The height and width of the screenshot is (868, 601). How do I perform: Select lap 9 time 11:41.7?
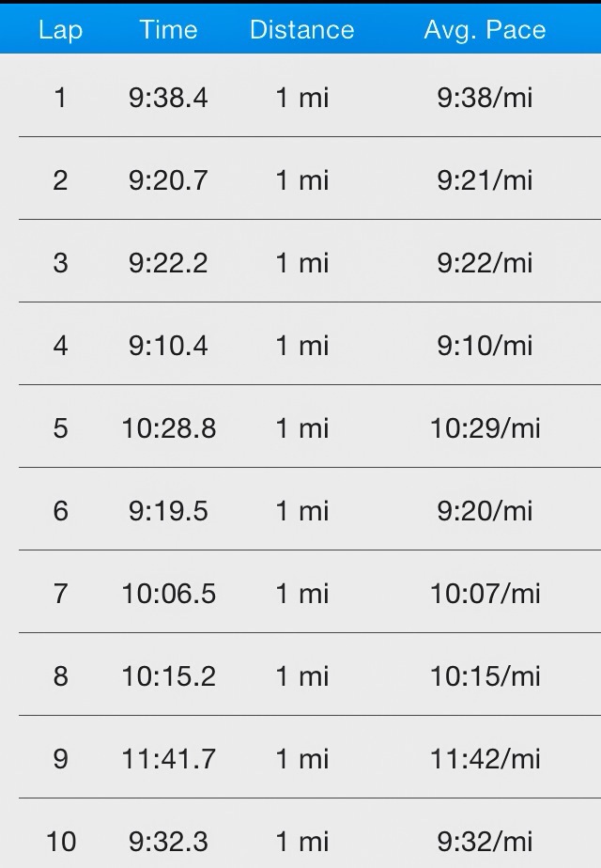pyautogui.click(x=169, y=759)
